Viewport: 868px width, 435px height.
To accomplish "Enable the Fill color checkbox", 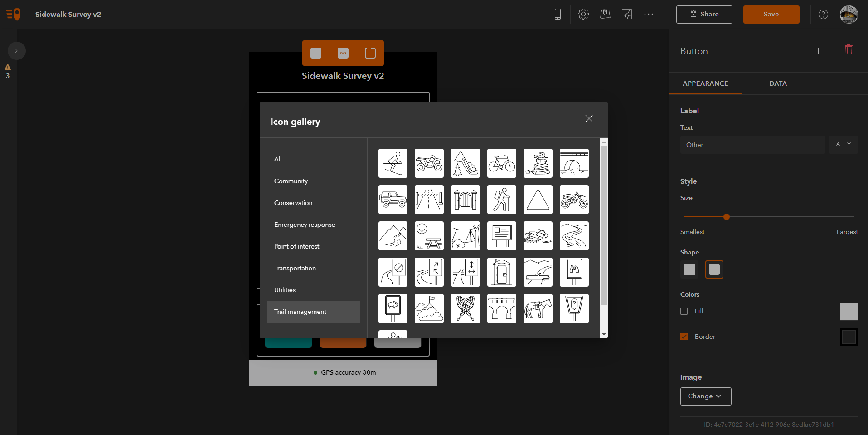I will (684, 311).
